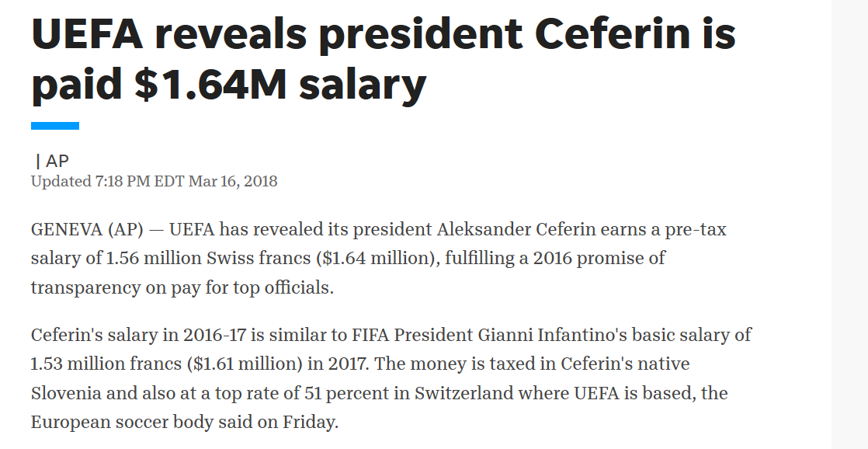This screenshot has height=449, width=868.
Task: Click the $1.64M figure in the headline
Action: tap(210, 85)
